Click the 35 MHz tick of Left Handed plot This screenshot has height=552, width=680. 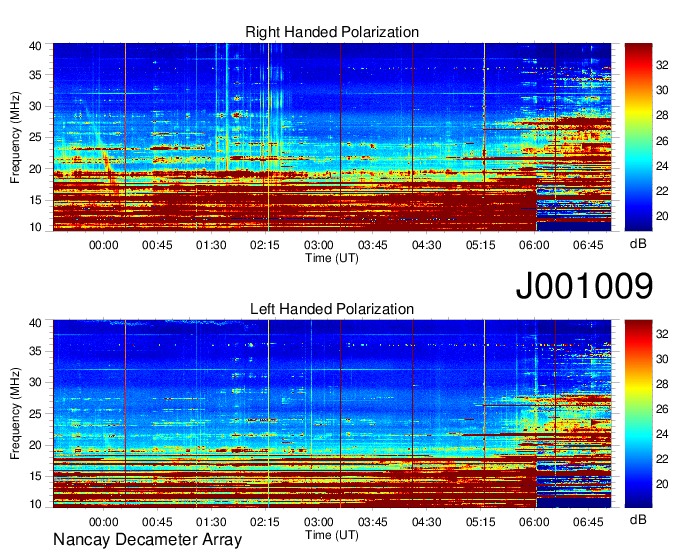pyautogui.click(x=35, y=351)
